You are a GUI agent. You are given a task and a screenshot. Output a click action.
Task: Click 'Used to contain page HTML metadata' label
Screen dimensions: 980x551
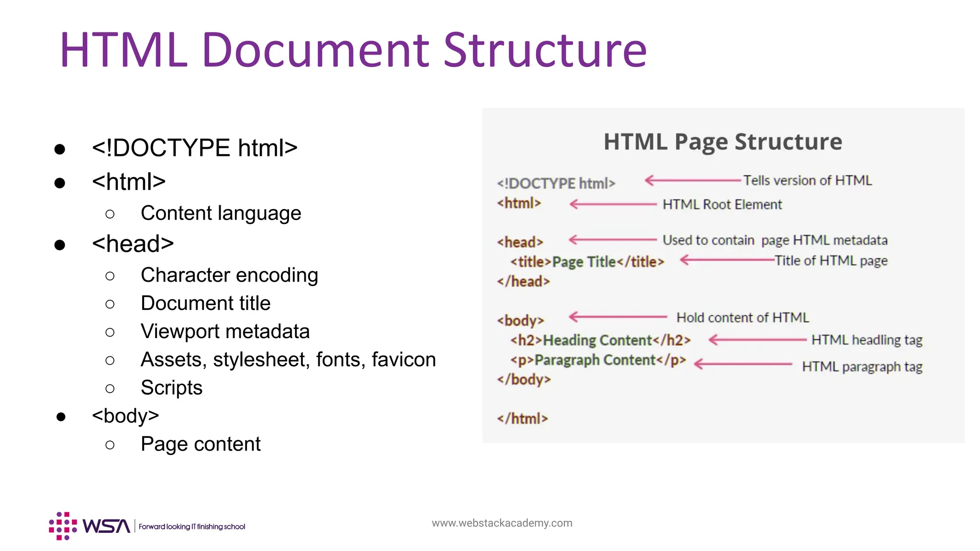tap(775, 240)
